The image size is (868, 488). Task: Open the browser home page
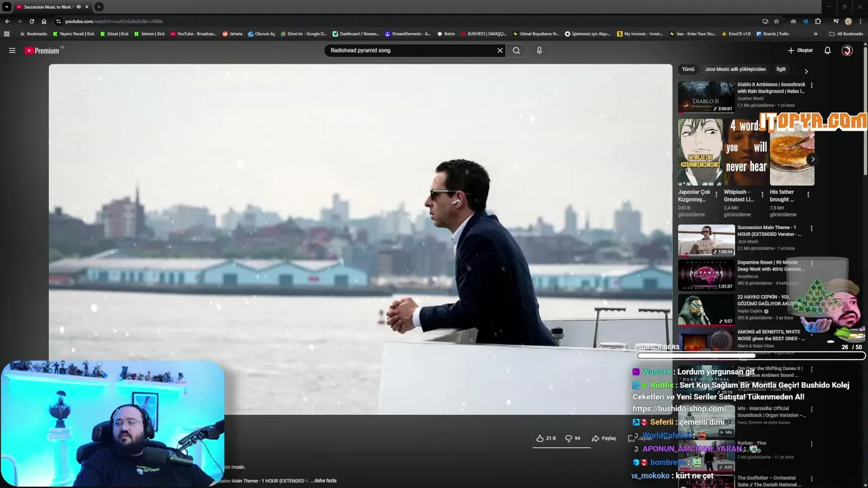[x=44, y=21]
